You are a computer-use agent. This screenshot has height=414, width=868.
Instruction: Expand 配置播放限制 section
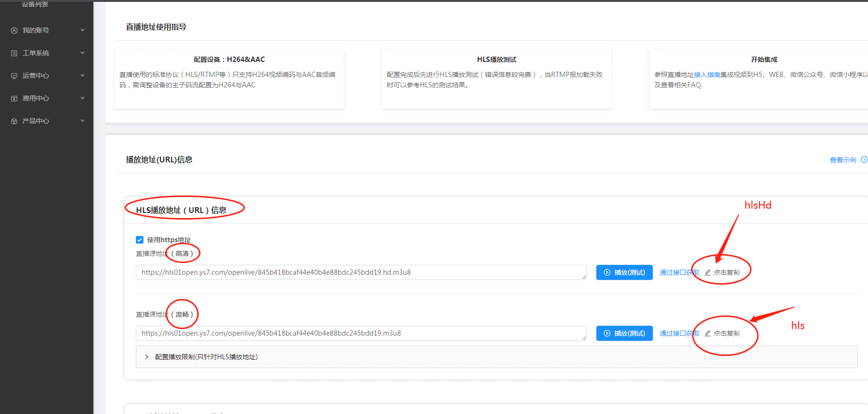[x=147, y=357]
